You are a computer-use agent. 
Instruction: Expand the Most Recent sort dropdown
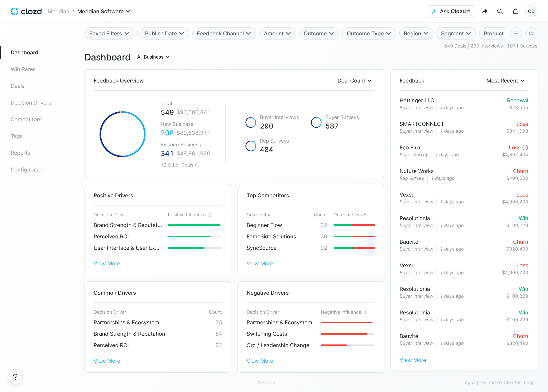[x=505, y=81]
